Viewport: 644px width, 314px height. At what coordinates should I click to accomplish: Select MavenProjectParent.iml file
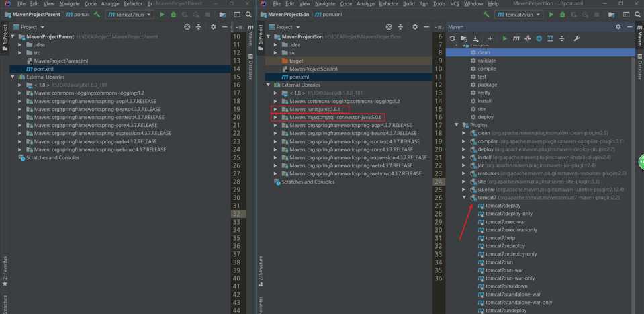[61, 61]
